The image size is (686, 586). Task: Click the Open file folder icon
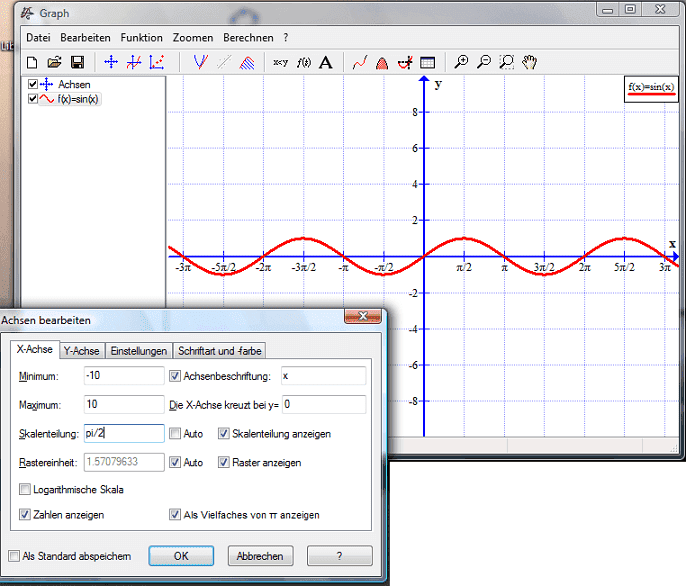(x=54, y=62)
